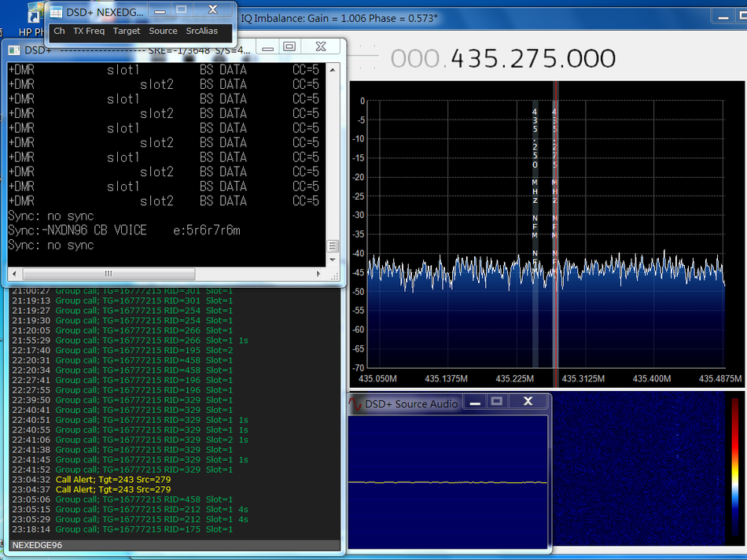Image resolution: width=747 pixels, height=560 pixels.
Task: Select the 22:20:31 Group call RID=458 entry
Action: click(x=123, y=360)
